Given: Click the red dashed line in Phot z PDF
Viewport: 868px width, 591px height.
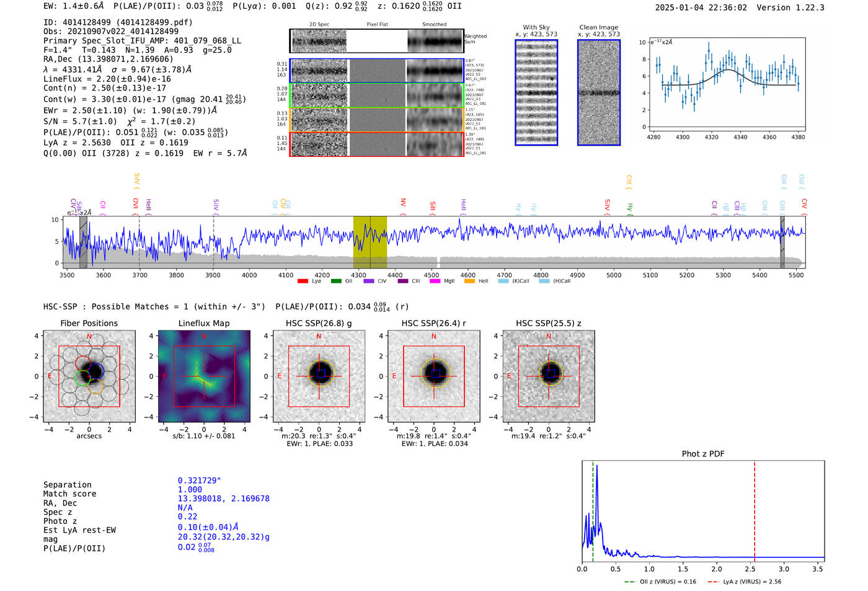Looking at the screenshot, I should click(x=755, y=512).
